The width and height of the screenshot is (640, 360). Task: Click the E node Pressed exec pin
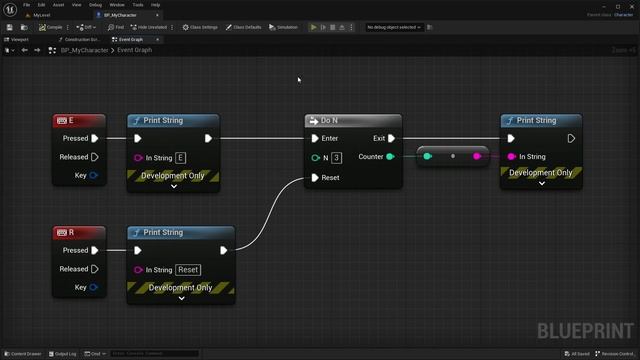coord(95,138)
